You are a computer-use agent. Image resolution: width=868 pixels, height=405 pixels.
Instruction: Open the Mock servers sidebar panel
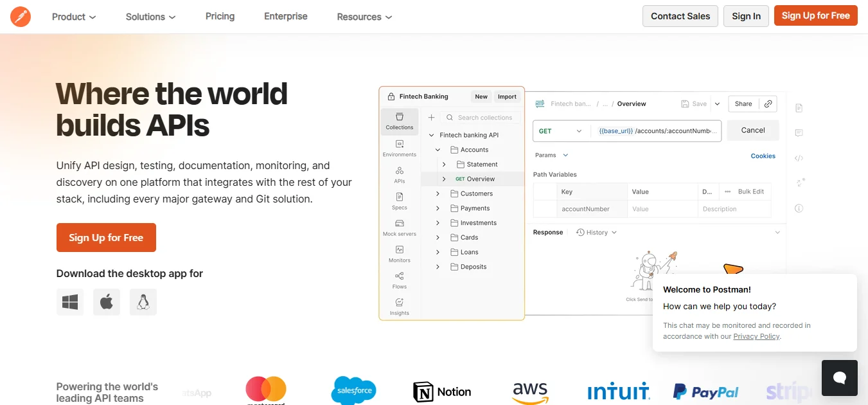(400, 228)
